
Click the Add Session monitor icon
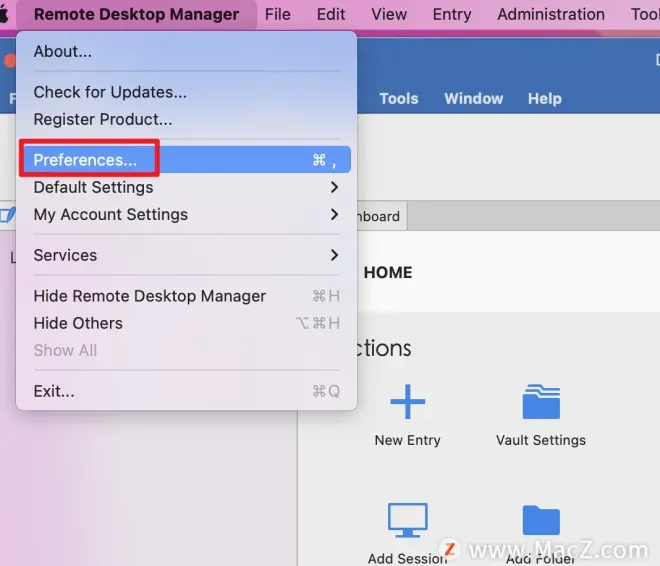tap(407, 520)
